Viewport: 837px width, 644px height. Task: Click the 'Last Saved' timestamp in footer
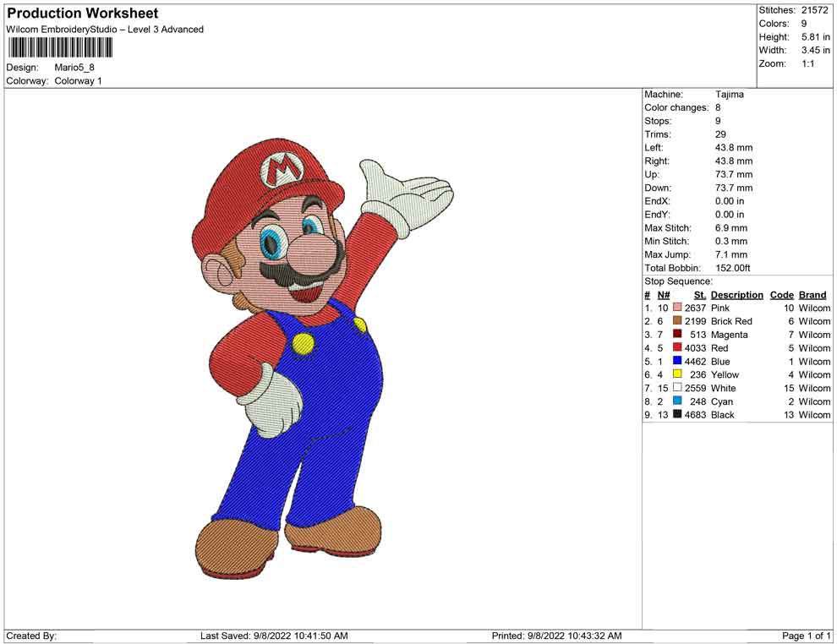(274, 636)
